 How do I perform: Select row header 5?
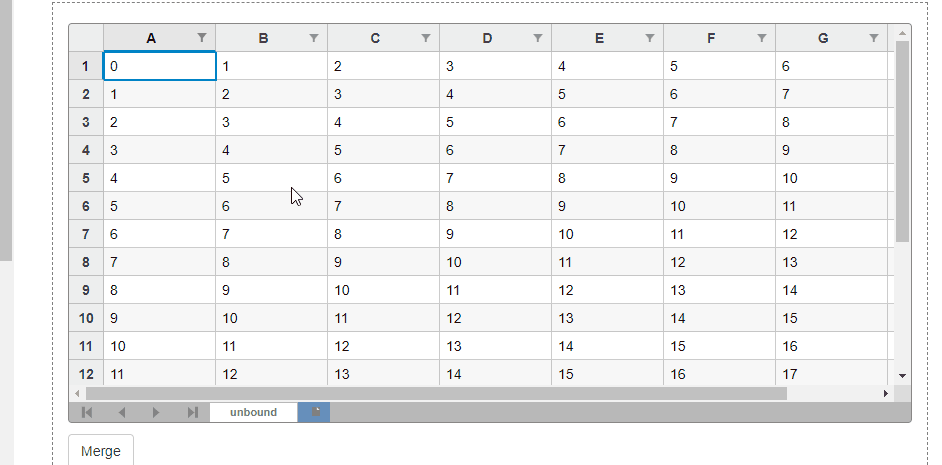click(86, 178)
